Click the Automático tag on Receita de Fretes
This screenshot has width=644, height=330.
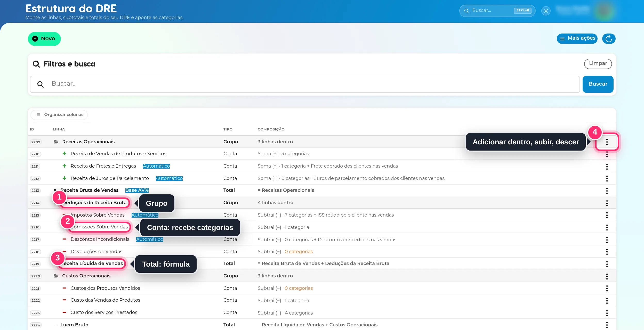pos(156,166)
